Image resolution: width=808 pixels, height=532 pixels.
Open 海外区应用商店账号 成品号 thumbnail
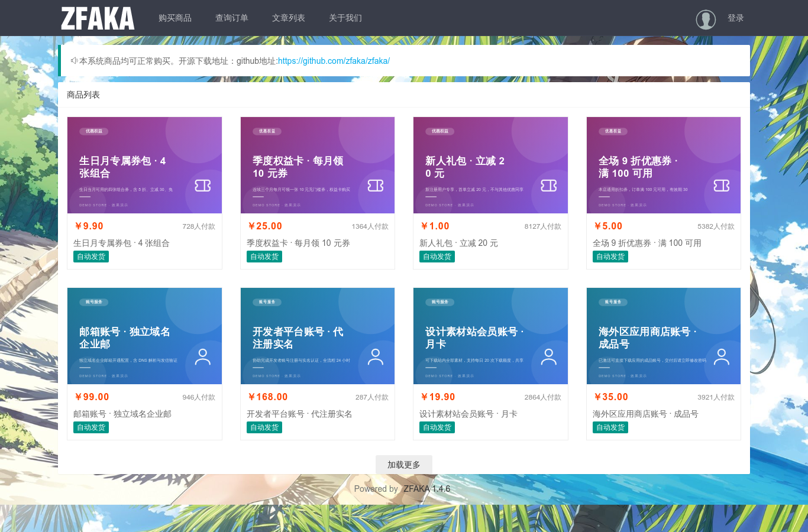664,336
